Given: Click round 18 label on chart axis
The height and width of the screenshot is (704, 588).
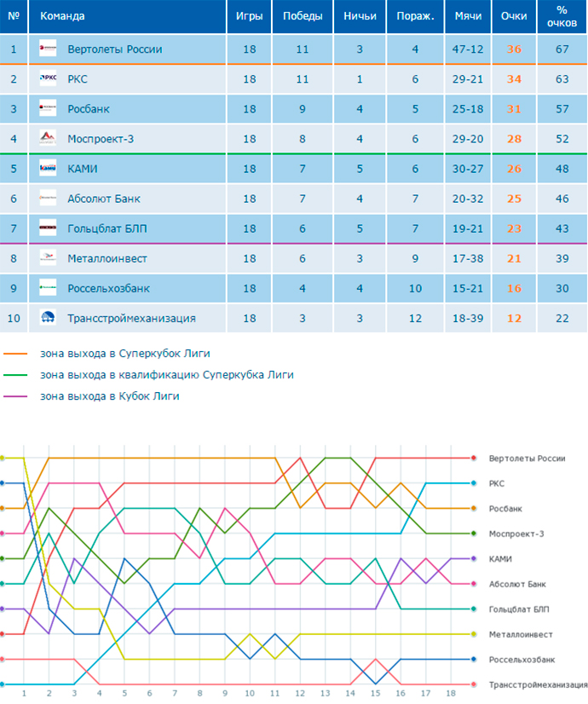Looking at the screenshot, I should coord(451,694).
